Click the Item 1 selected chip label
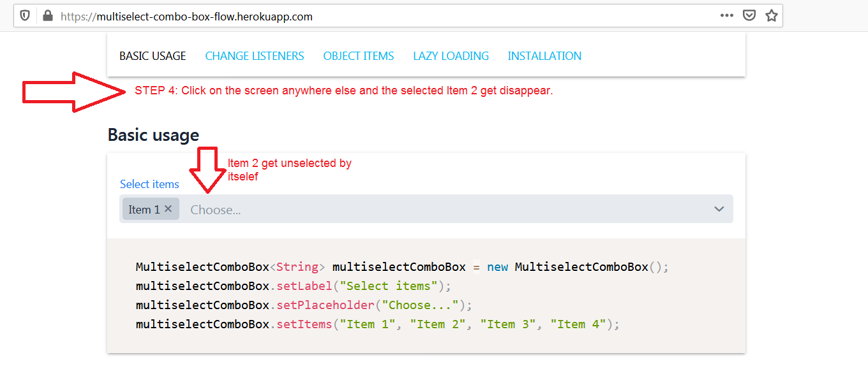The height and width of the screenshot is (385, 868). [x=144, y=209]
